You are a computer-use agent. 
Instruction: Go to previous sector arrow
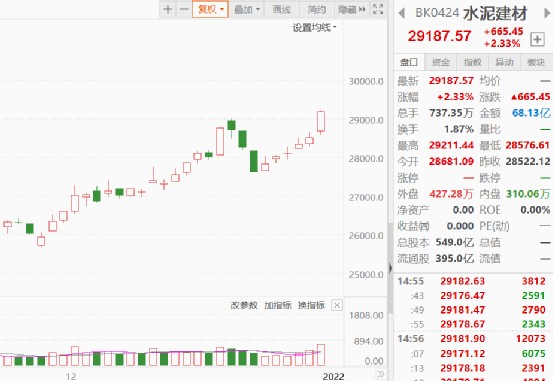click(x=401, y=13)
